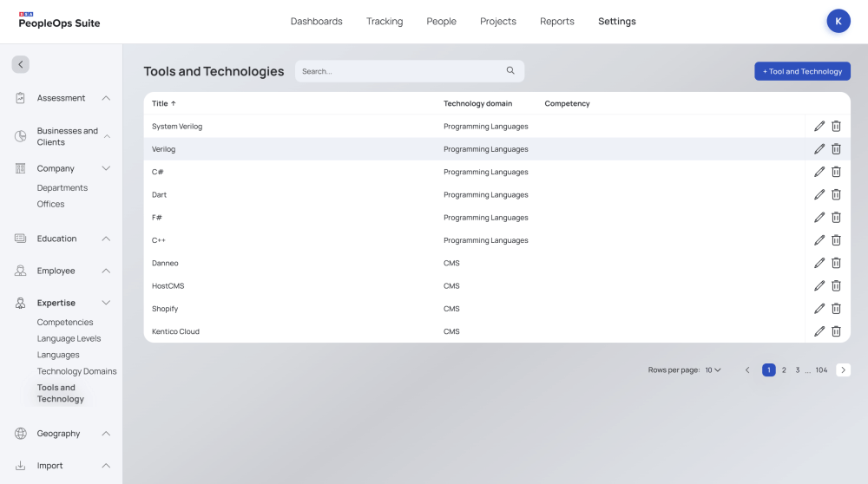Viewport: 868px width, 484px height.
Task: Jump to last page 104
Action: click(x=821, y=370)
